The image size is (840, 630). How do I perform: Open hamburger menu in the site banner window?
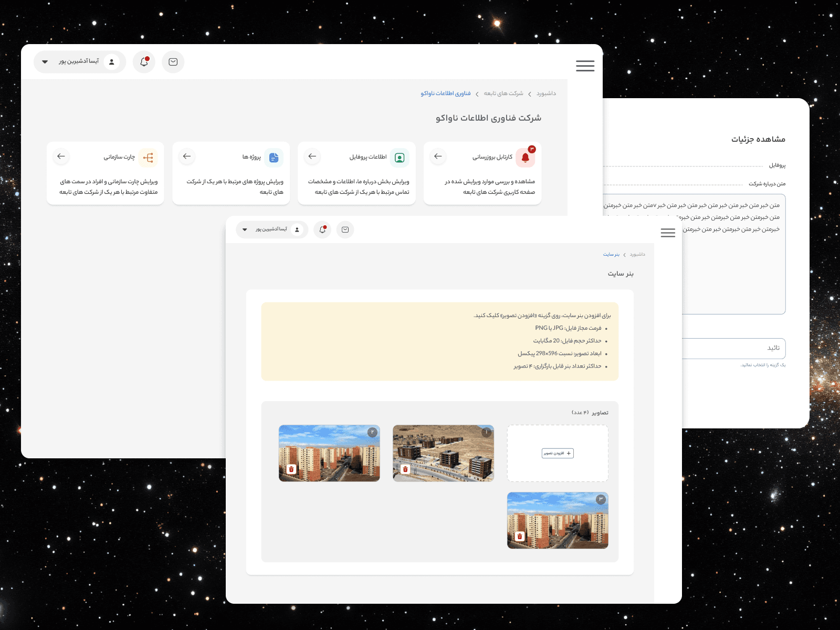668,233
